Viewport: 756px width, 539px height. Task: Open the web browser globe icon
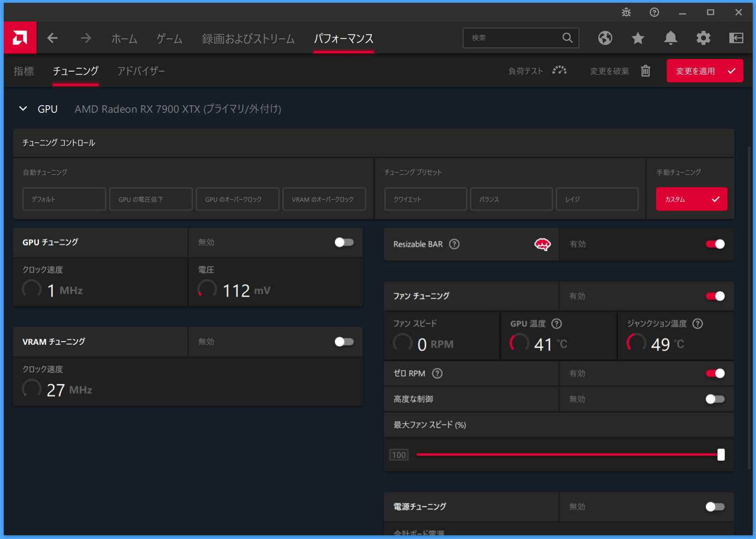tap(605, 38)
